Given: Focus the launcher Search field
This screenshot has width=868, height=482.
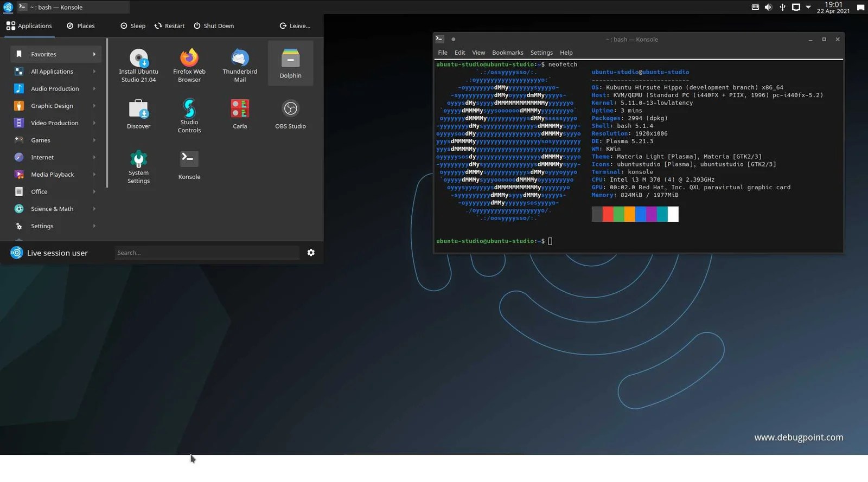Looking at the screenshot, I should coord(207,253).
